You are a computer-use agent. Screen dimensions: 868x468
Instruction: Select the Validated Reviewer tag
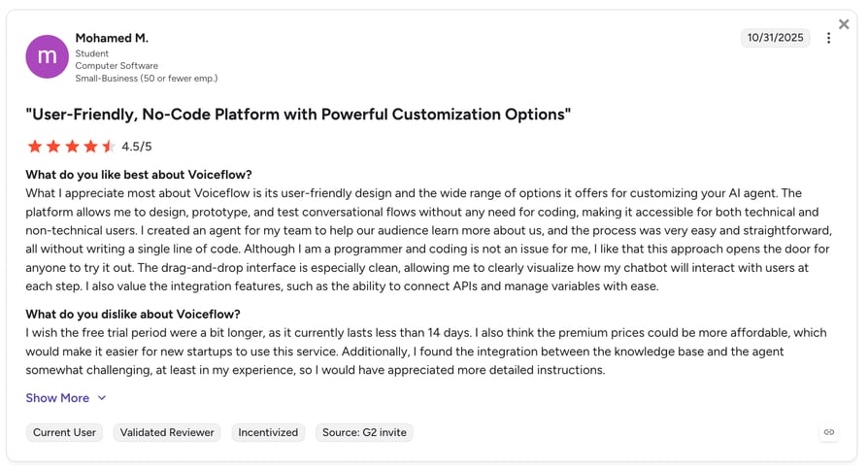point(167,432)
